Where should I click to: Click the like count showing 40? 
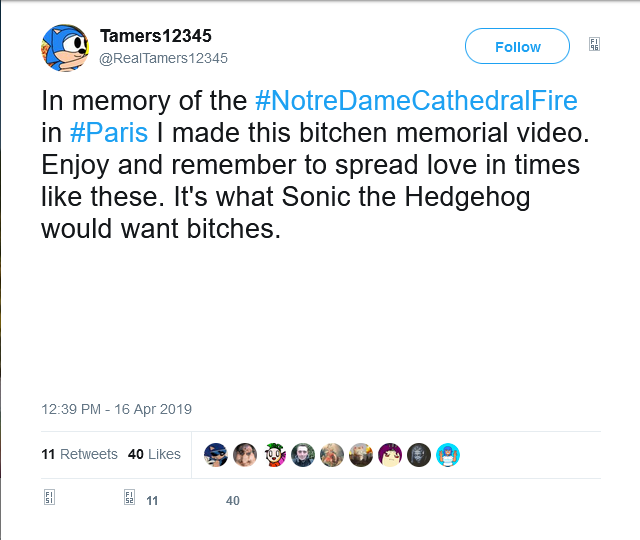pos(232,500)
